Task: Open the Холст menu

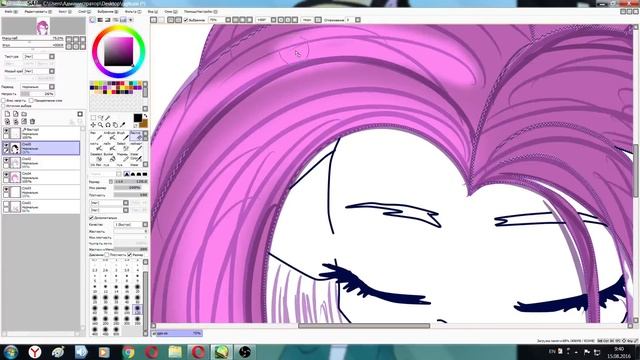Action: [65, 12]
